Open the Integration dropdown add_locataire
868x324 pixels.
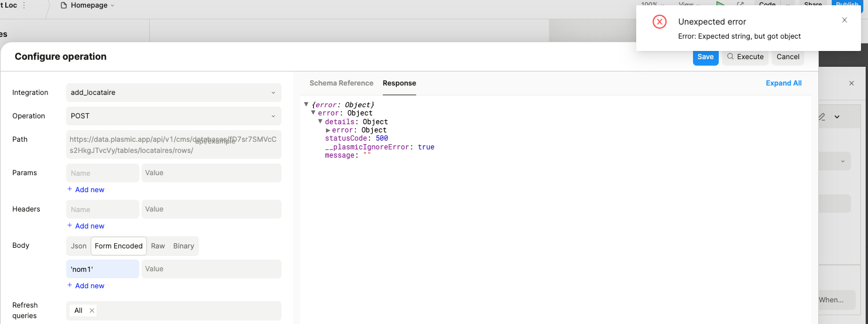[173, 93]
